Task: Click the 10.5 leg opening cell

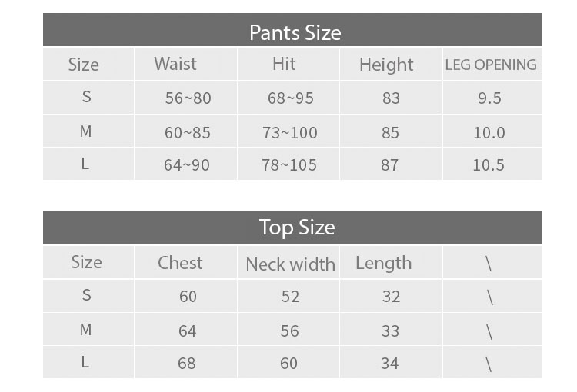Action: click(x=492, y=164)
